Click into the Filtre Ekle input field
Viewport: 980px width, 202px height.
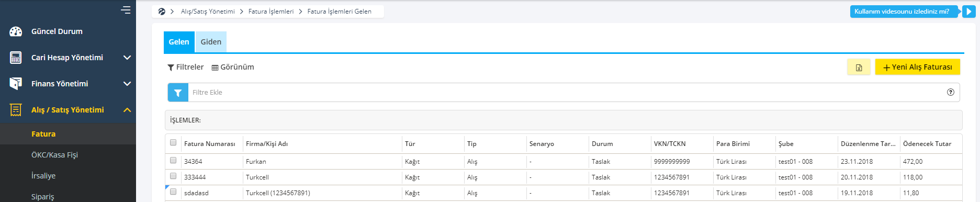565,93
